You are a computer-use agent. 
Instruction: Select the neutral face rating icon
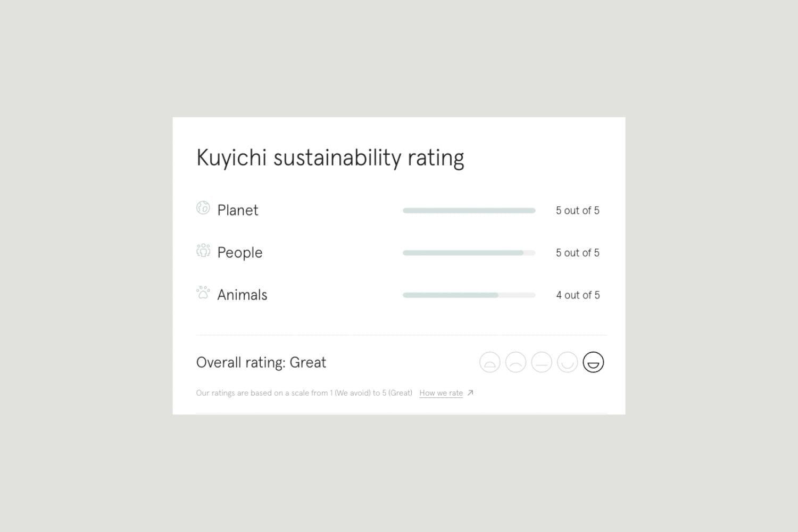542,362
